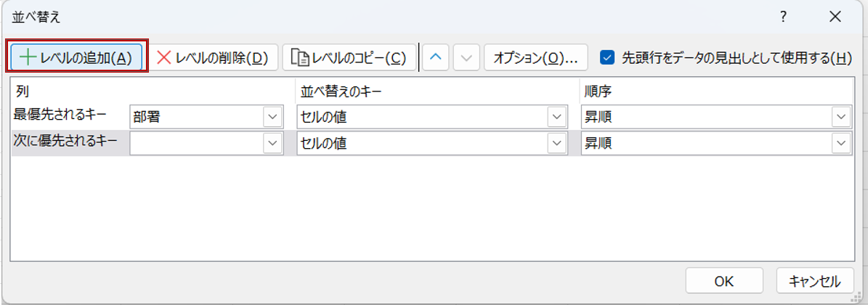Viewport: 868px width, 305px height.
Task: Expand first row セルの値 sort key dropdown
Action: (x=557, y=117)
